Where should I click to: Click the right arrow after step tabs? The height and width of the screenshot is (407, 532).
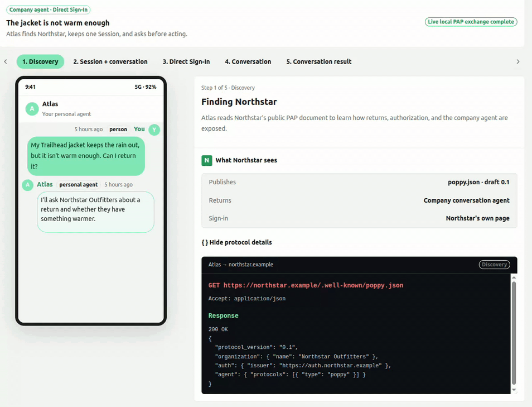coord(518,62)
